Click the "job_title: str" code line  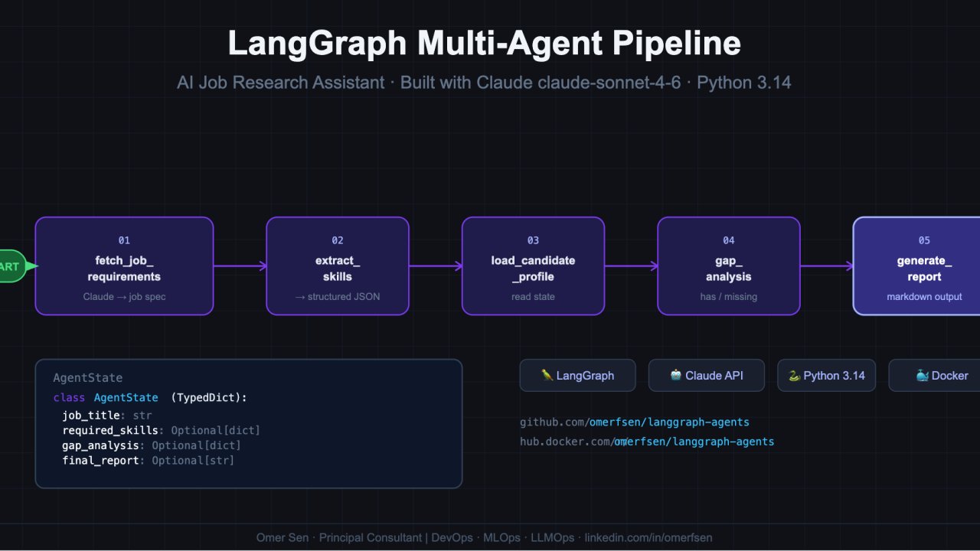[107, 416]
